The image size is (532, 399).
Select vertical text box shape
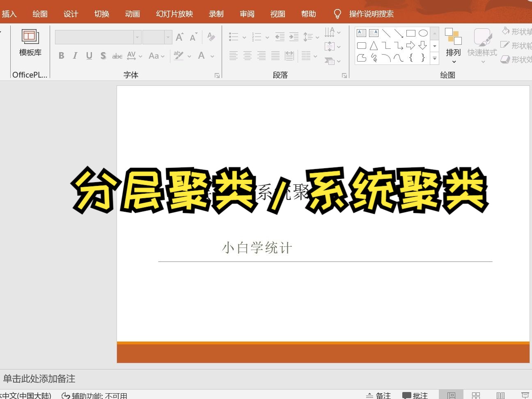[374, 33]
